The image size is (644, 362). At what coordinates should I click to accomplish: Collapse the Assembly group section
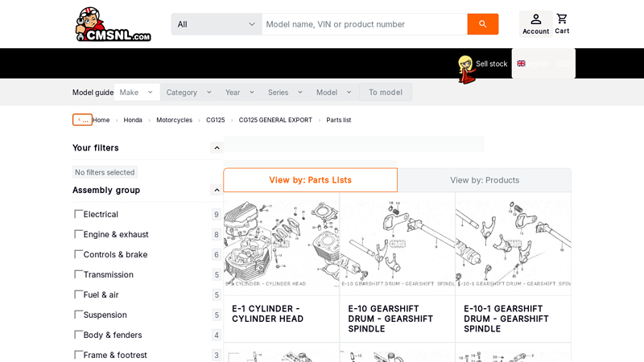point(217,190)
